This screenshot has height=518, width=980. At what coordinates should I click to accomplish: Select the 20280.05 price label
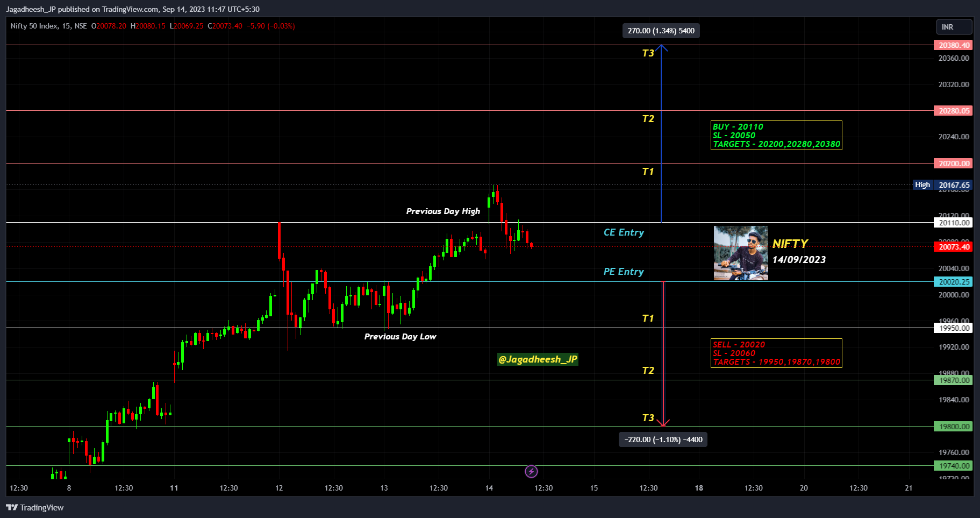[x=954, y=111]
